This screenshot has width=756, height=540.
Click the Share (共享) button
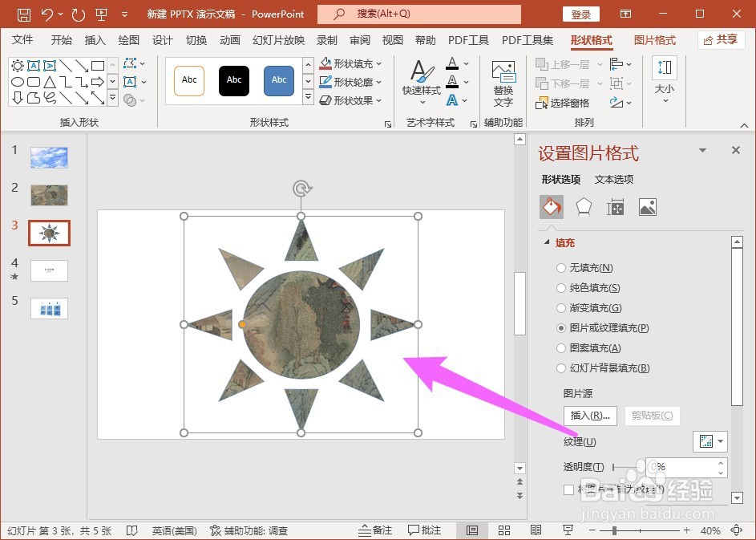tap(720, 40)
